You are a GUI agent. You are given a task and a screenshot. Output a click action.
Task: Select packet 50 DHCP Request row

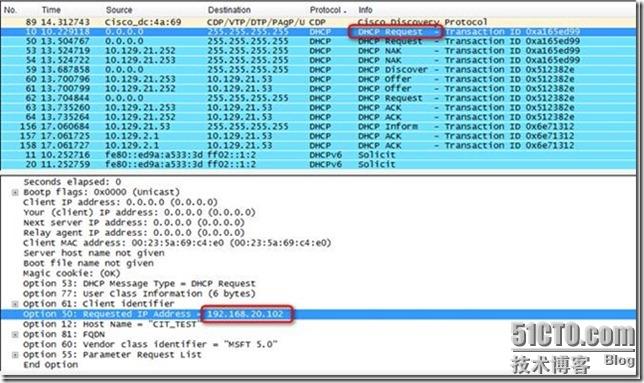[x=318, y=41]
